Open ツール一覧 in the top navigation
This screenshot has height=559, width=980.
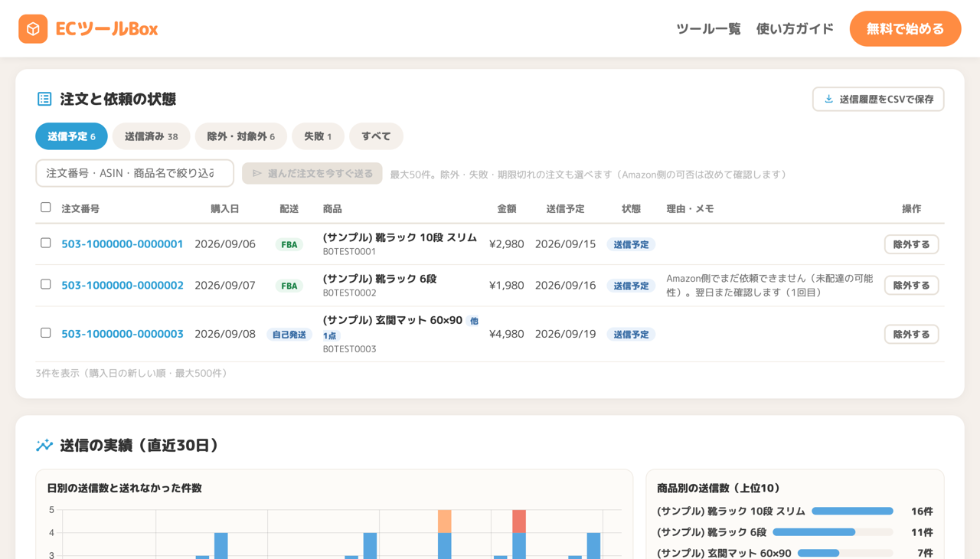(708, 29)
